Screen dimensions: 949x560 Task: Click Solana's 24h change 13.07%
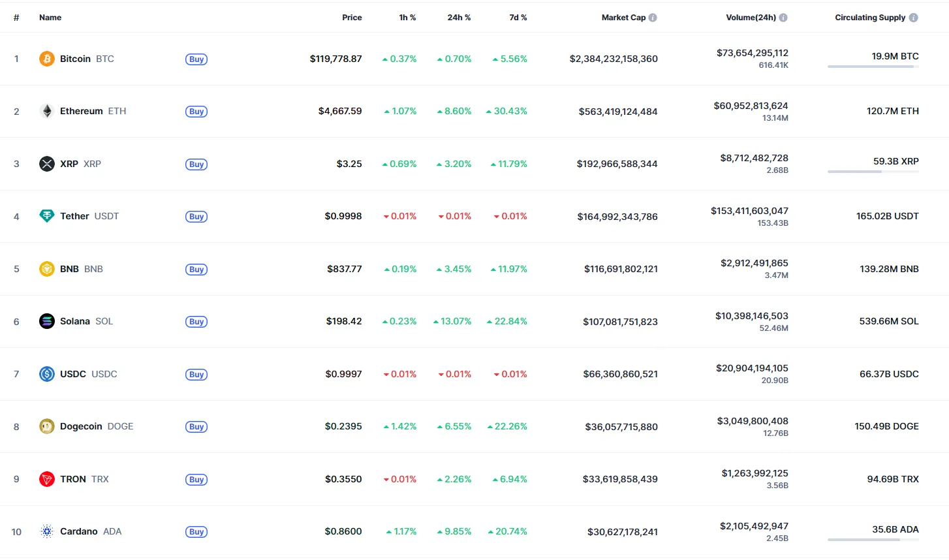[452, 321]
